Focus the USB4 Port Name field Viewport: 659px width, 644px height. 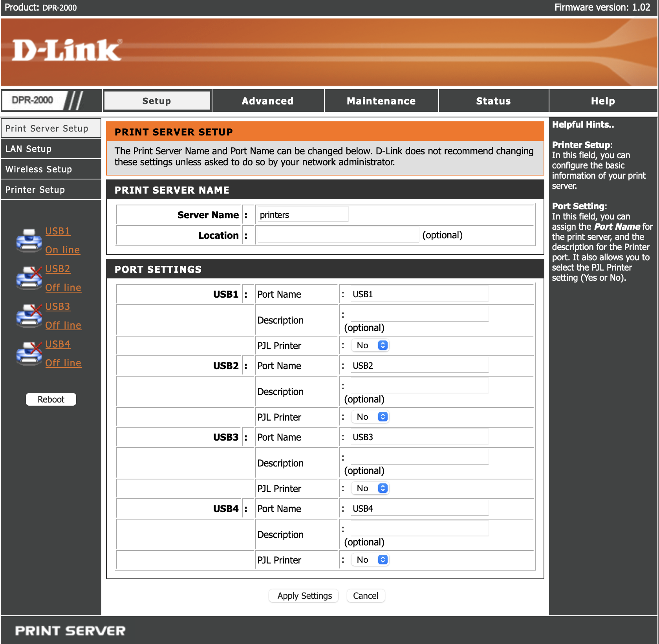(x=419, y=508)
